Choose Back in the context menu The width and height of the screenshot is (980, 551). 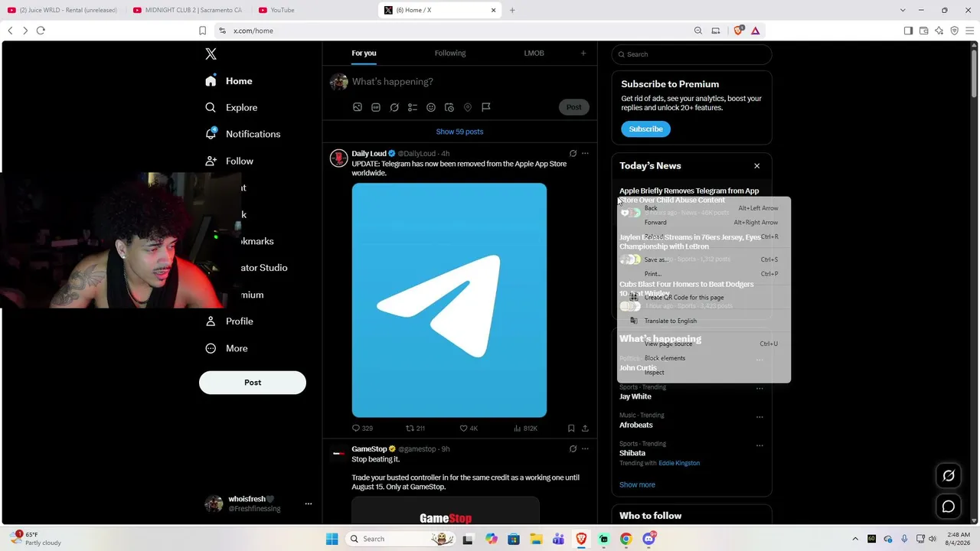tap(704, 208)
